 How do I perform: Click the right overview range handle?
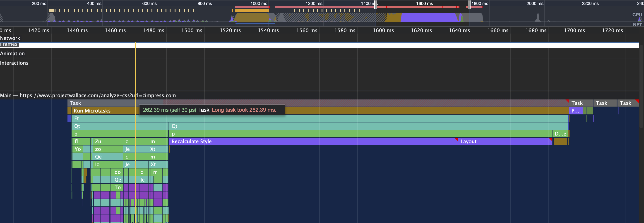(469, 5)
